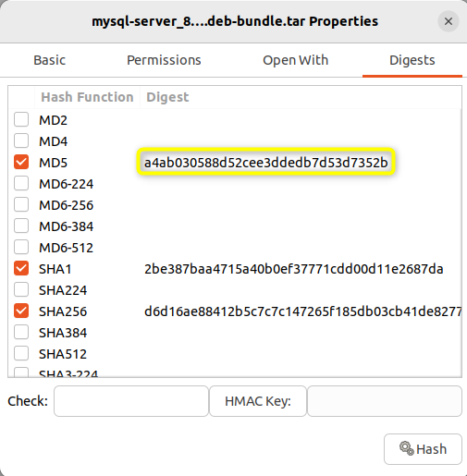Click the MD6-256 row label
The height and width of the screenshot is (476, 467).
point(66,205)
